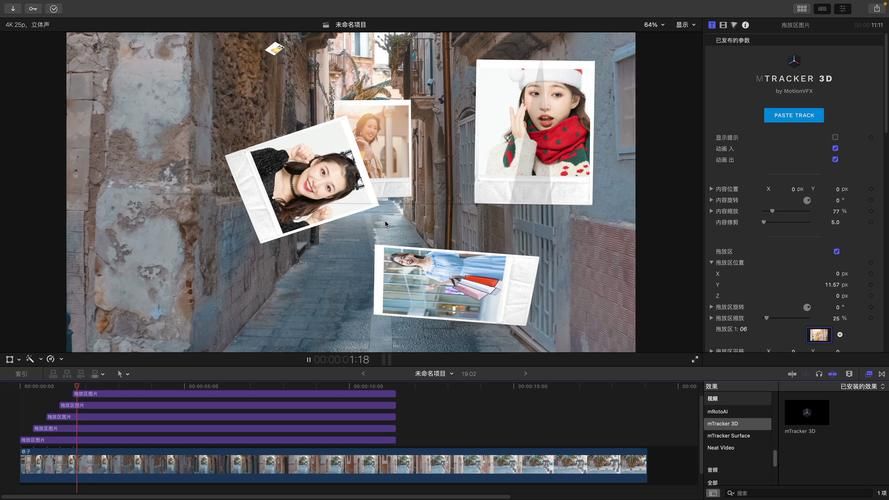This screenshot has height=500, width=889.
Task: Adjust the 拖放区缩放 slider
Action: [x=786, y=318]
